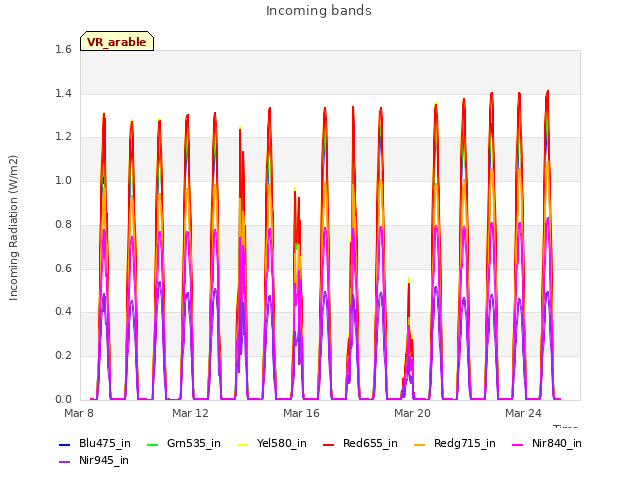This screenshot has width=640, height=480.
Task: Toggle the Red655_in legend entry
Action: 360,444
